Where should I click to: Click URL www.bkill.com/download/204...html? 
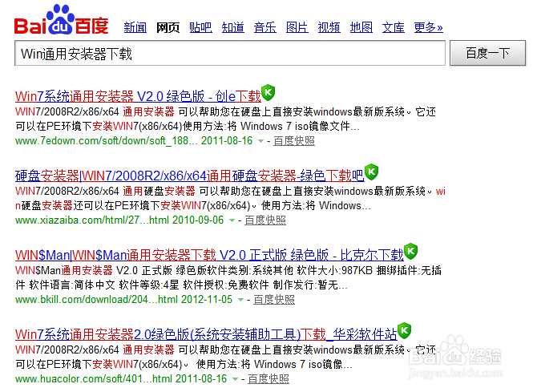[x=96, y=300]
